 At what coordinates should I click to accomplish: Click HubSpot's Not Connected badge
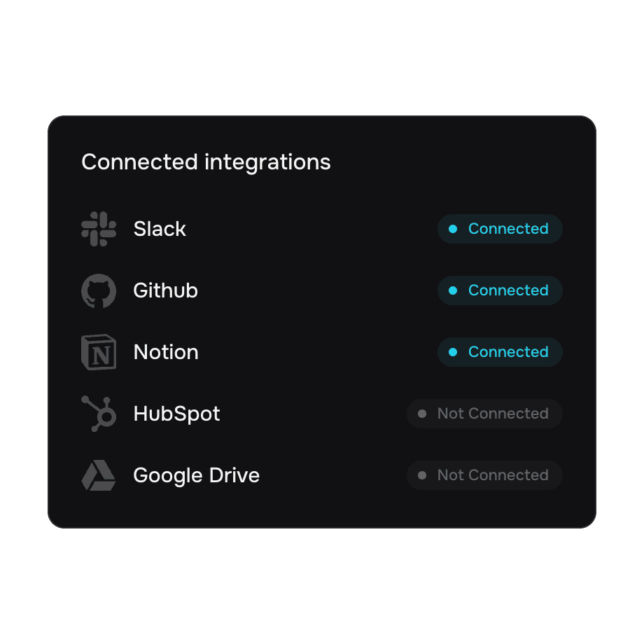[x=484, y=414]
